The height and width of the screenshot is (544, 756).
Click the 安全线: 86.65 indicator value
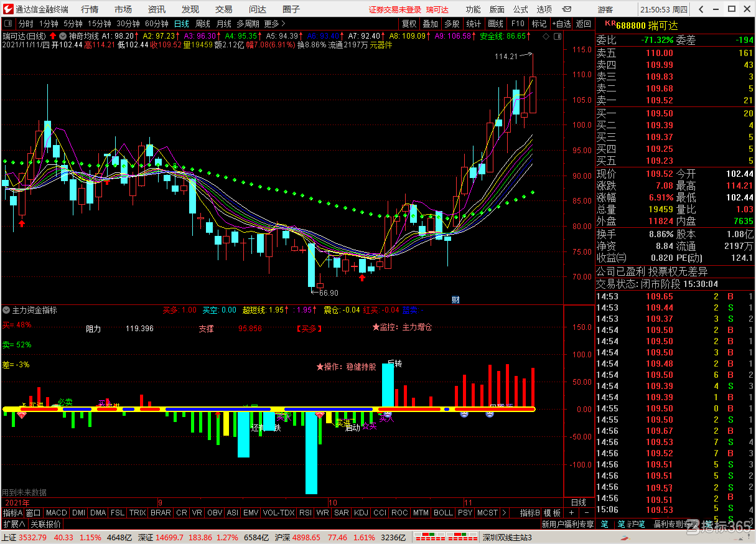[x=503, y=36]
